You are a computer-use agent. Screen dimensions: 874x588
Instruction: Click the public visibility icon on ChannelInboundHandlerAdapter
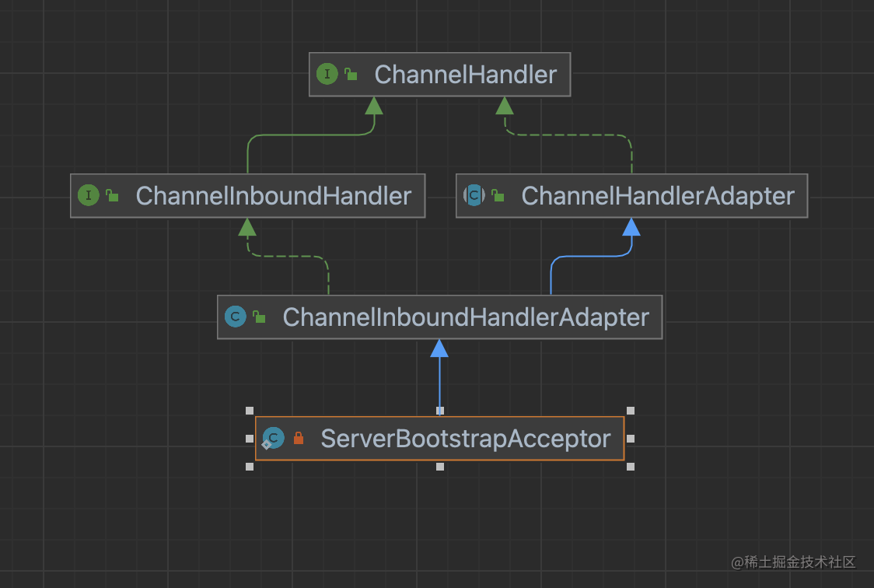point(259,317)
